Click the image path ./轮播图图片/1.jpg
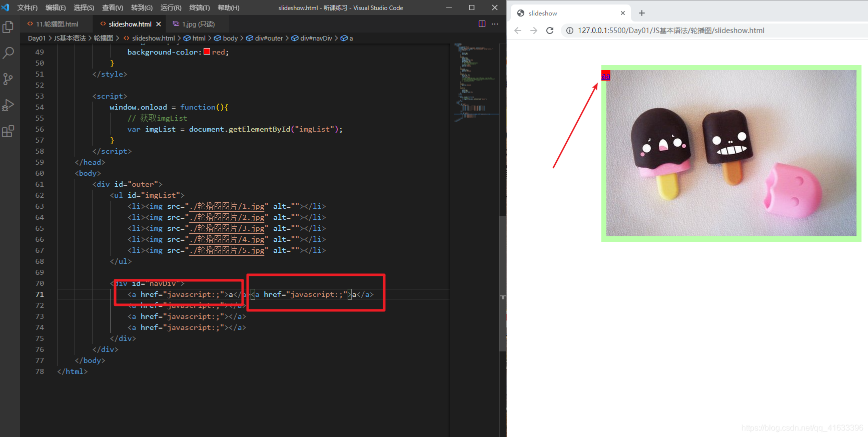Screen dimensions: 868x437 point(227,206)
